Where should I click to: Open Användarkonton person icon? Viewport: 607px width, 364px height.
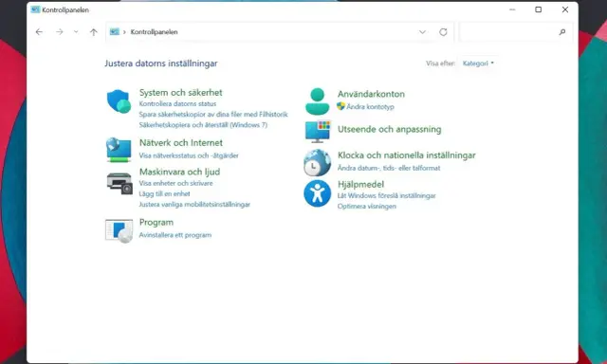[317, 101]
